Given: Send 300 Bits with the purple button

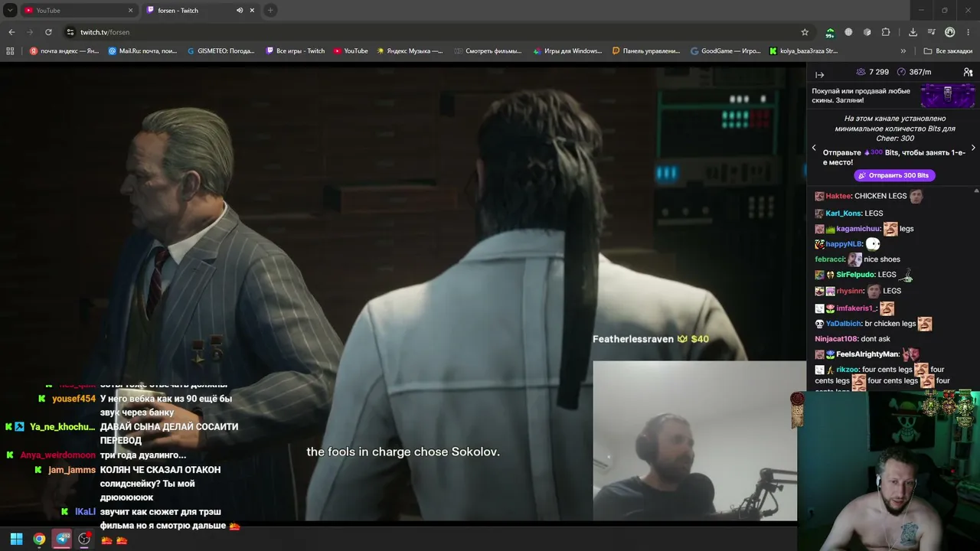Looking at the screenshot, I should (x=894, y=175).
